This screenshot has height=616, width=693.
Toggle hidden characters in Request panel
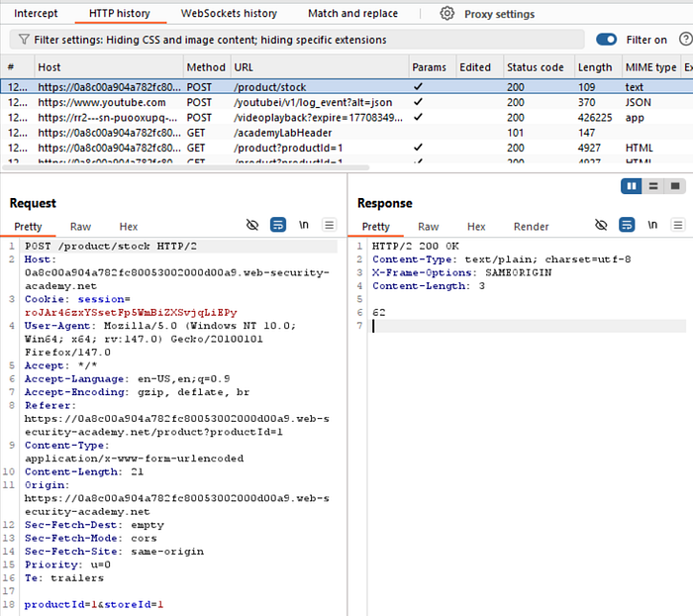[x=252, y=225]
